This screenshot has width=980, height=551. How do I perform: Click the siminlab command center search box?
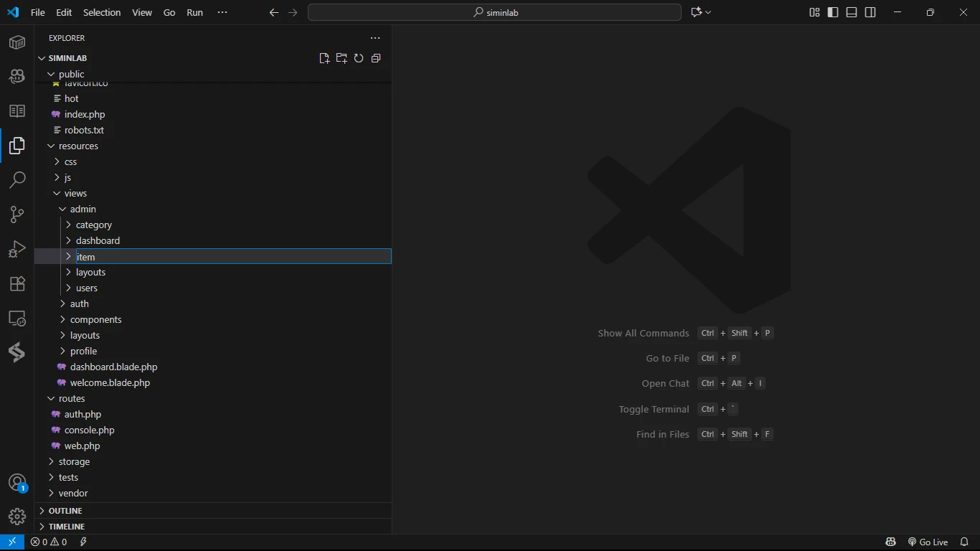click(494, 12)
